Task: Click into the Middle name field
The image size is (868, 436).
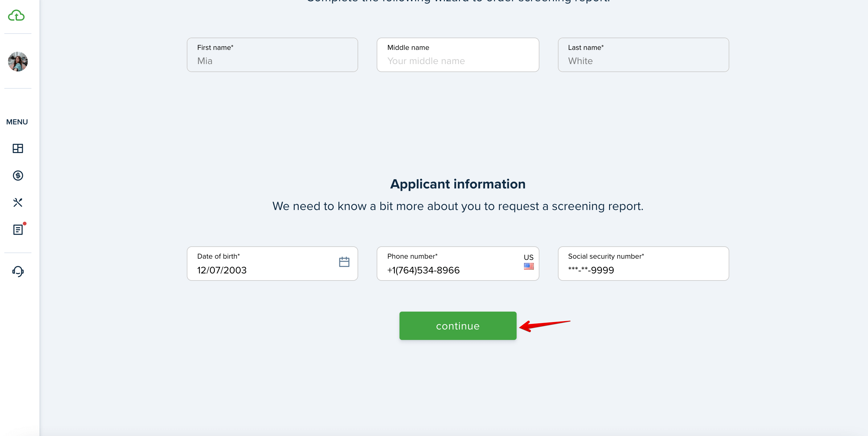Action: coord(458,54)
